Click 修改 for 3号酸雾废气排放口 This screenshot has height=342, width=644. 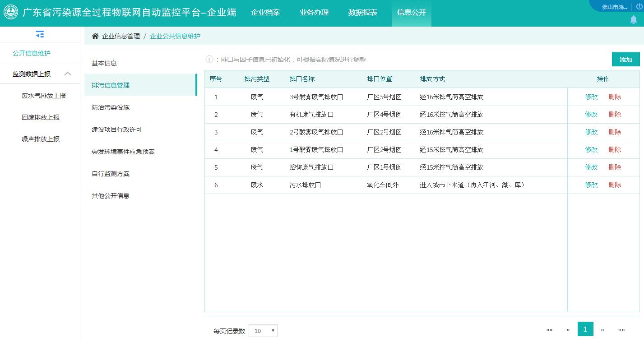591,97
